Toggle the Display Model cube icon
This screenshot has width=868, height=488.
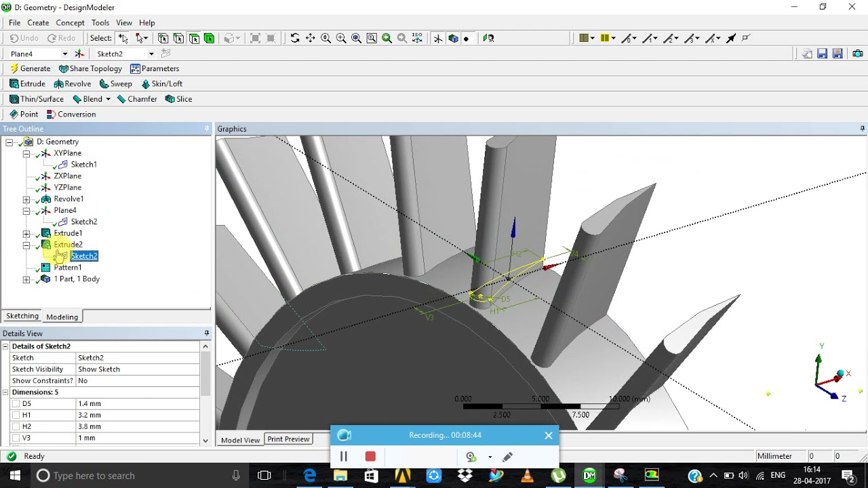click(x=453, y=38)
